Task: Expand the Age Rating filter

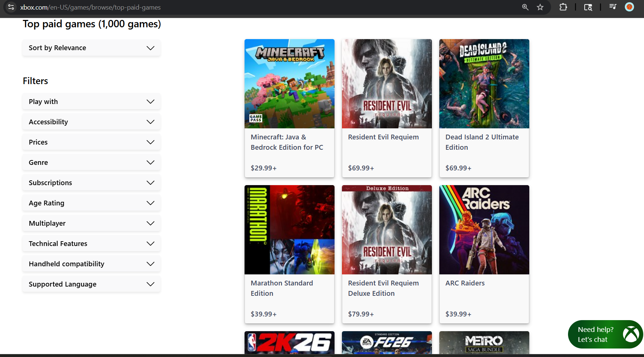Action: (91, 203)
